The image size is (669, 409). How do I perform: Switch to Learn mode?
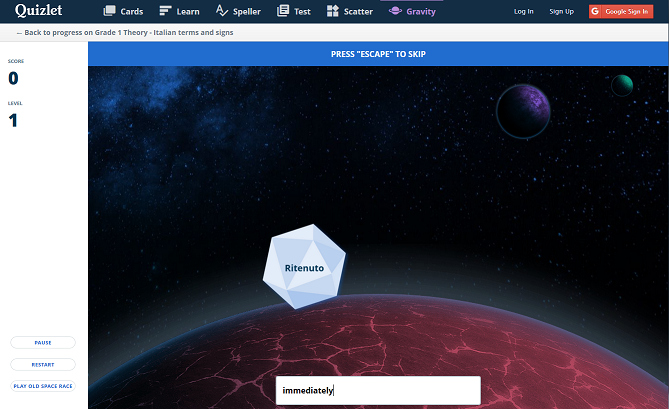[179, 12]
